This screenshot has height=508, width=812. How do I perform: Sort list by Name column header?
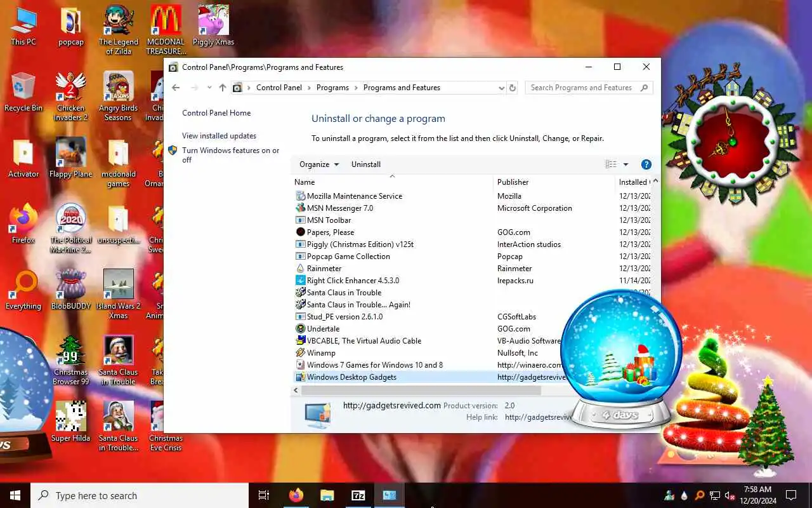pyautogui.click(x=392, y=182)
